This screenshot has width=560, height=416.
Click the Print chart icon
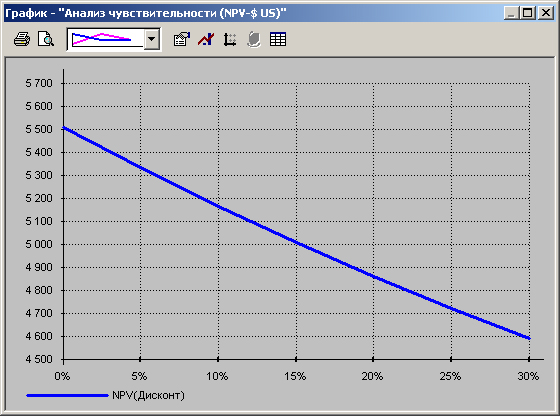(x=22, y=39)
